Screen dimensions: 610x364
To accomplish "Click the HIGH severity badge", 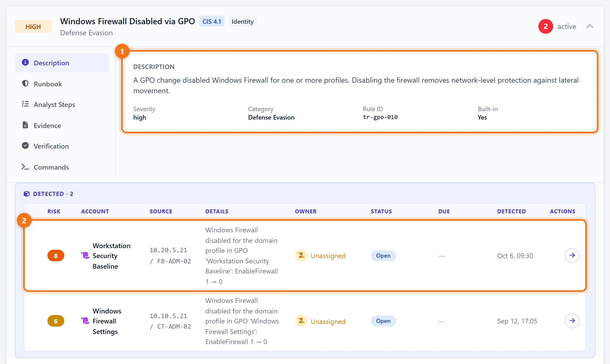I will (x=33, y=26).
